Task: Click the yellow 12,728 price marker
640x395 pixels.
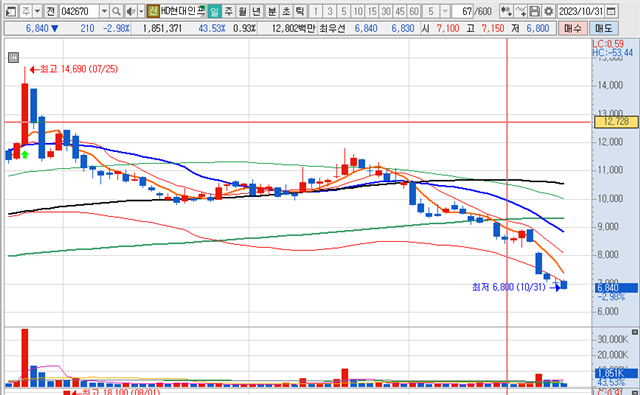Action: [x=616, y=122]
